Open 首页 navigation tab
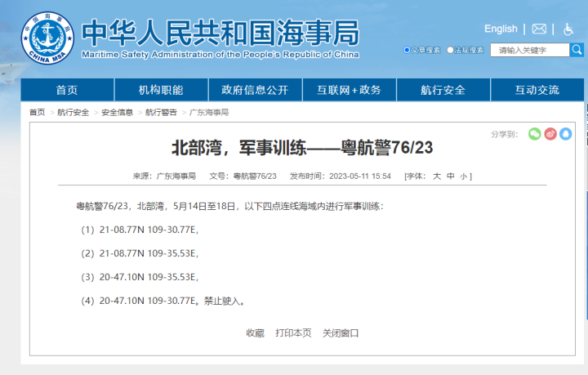Screen dimensions: 588x375 (x=67, y=90)
